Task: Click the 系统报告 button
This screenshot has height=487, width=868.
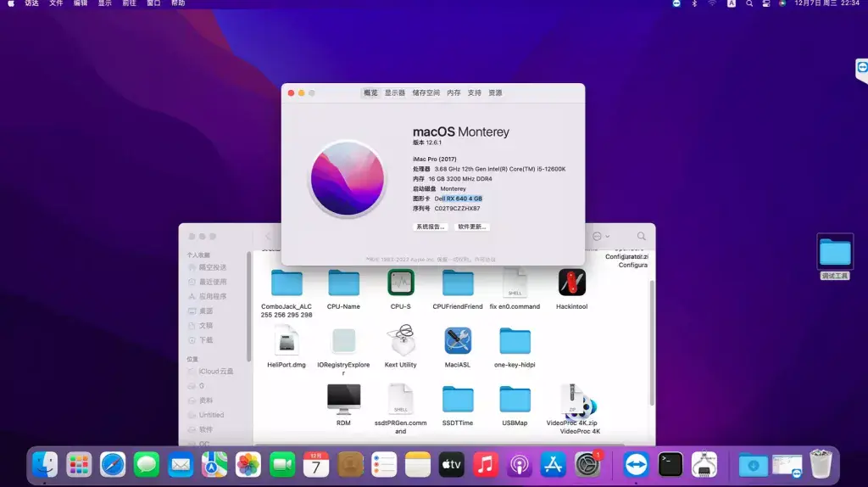Action: tap(430, 227)
